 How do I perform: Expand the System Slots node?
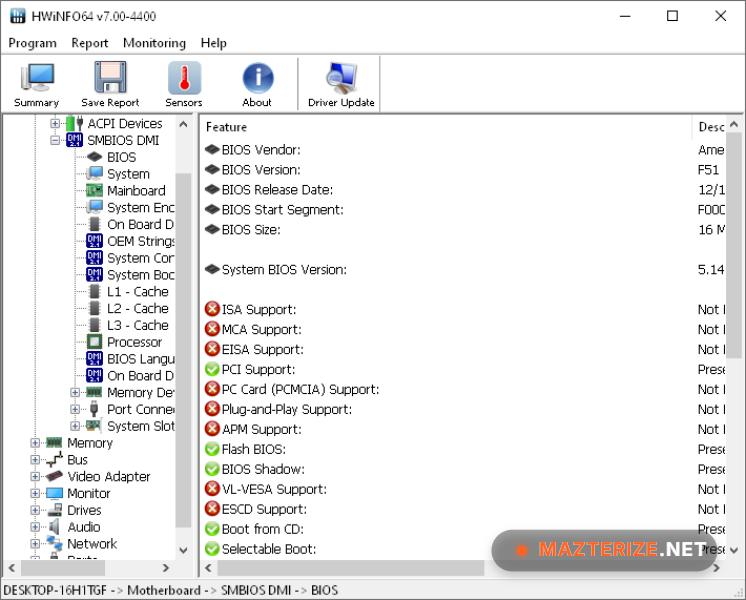75,425
